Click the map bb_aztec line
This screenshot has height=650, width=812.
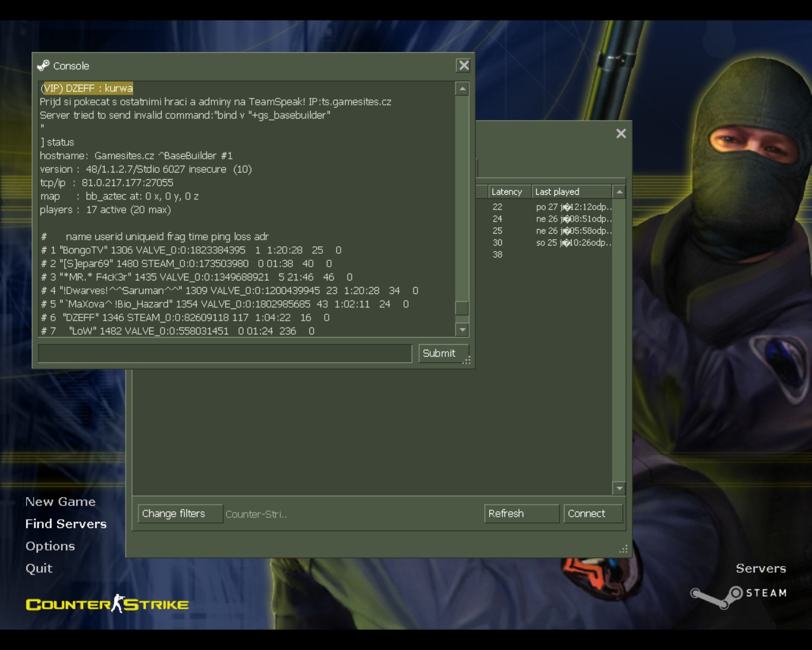119,196
